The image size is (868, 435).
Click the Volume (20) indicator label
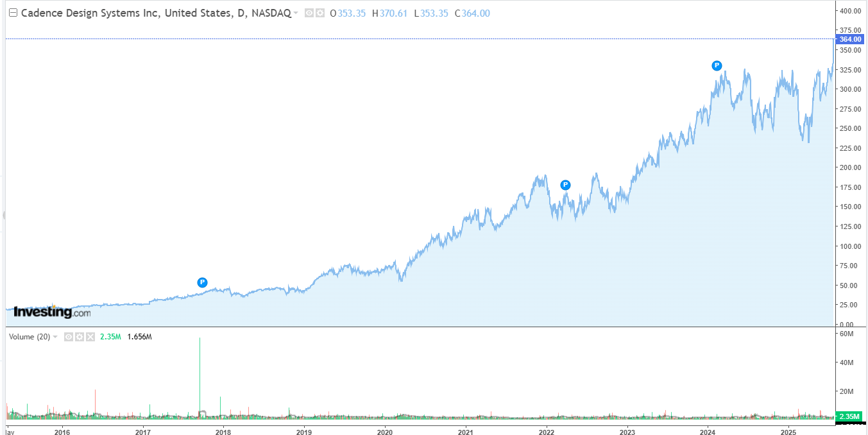30,337
